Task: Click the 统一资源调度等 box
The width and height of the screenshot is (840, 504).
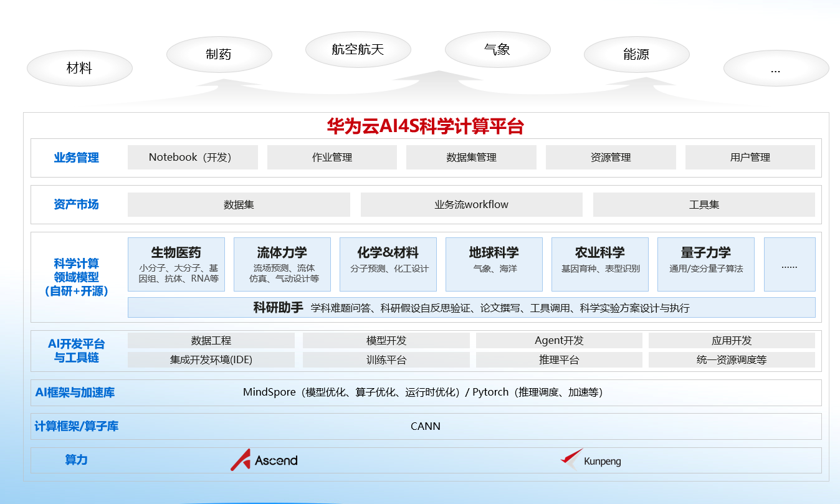Action: point(732,359)
